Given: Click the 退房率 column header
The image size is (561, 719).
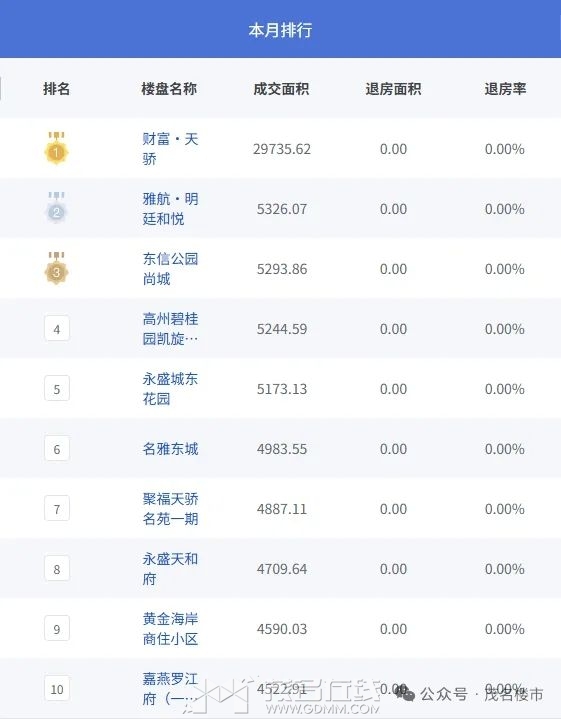Looking at the screenshot, I should pyautogui.click(x=505, y=88).
